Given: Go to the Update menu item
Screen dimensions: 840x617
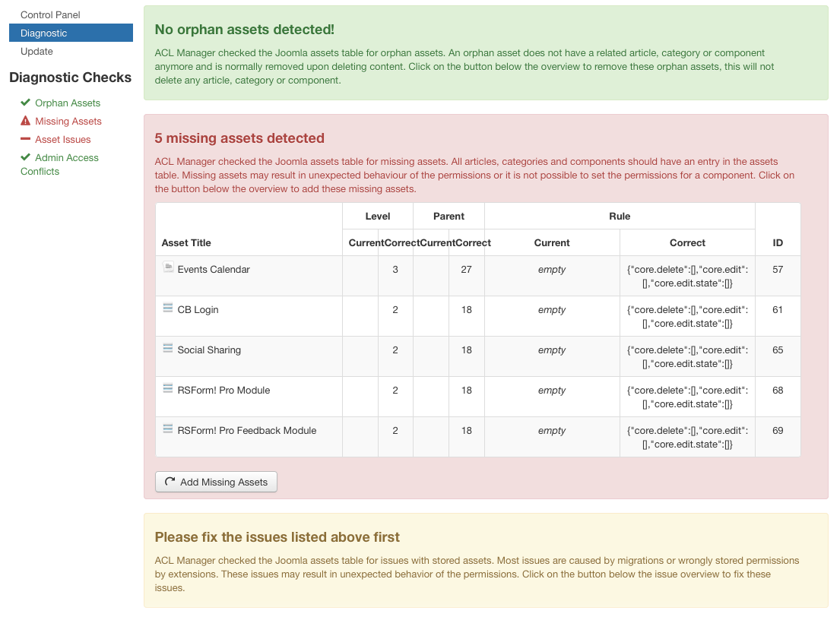Looking at the screenshot, I should 36,52.
